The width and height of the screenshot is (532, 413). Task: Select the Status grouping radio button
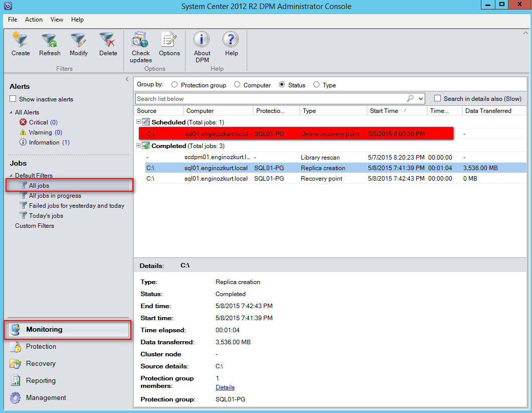pos(282,85)
